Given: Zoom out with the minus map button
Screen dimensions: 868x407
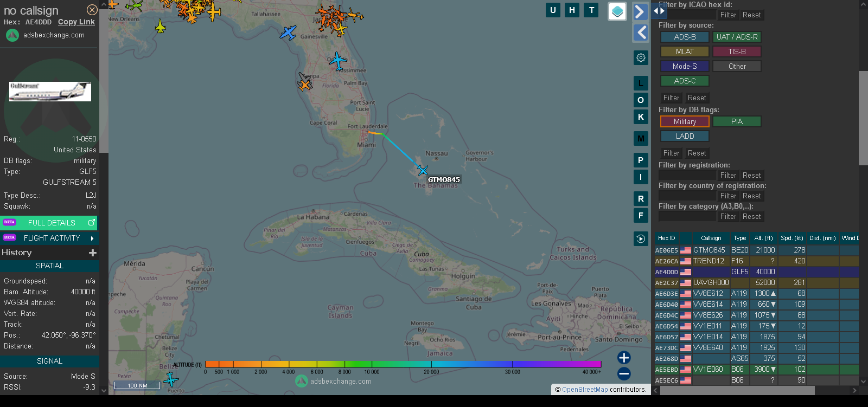Looking at the screenshot, I should tap(624, 374).
